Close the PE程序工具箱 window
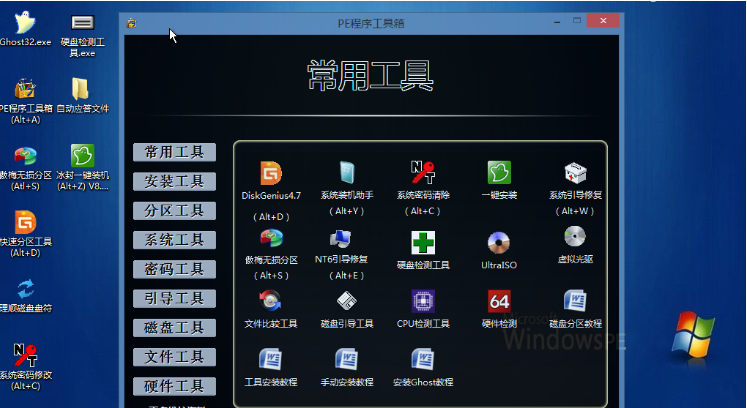747x408 pixels. [x=603, y=20]
